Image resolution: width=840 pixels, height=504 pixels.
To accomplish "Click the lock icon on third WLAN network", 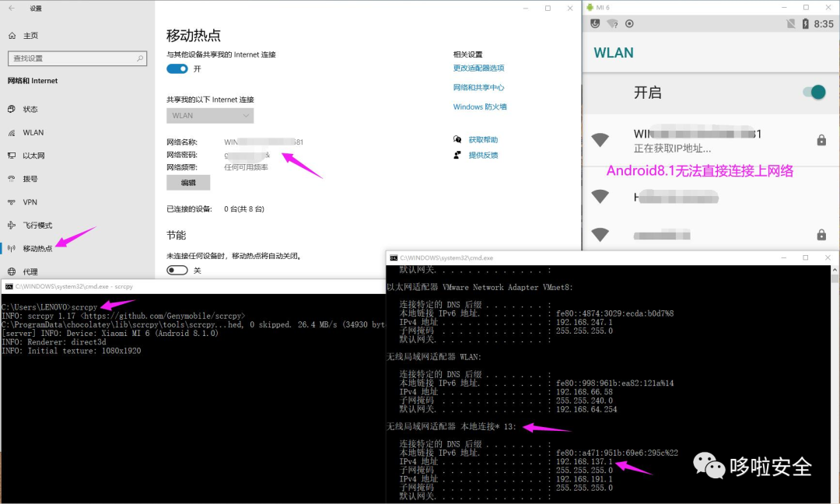I will 821,235.
